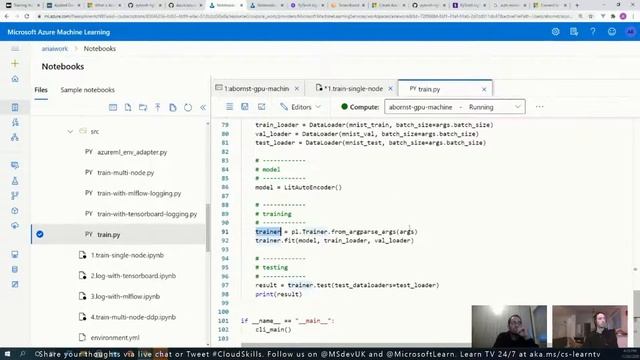Open Experiments flask icon in sidebar
The width and height of the screenshot is (640, 360).
coord(15,181)
